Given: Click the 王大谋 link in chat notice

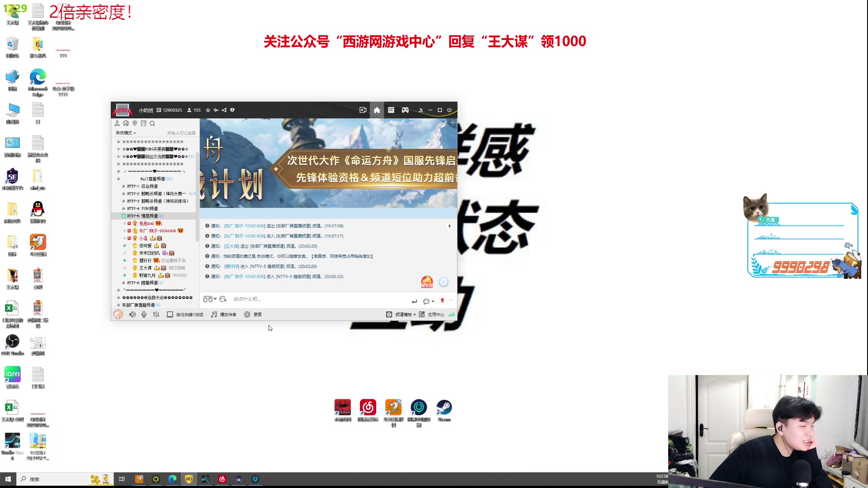Looking at the screenshot, I should pyautogui.click(x=231, y=246).
